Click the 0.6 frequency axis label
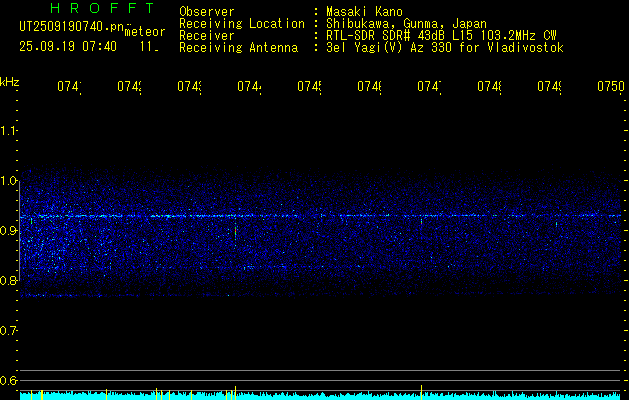Image resolution: width=629 pixels, height=400 pixels. click(x=9, y=380)
